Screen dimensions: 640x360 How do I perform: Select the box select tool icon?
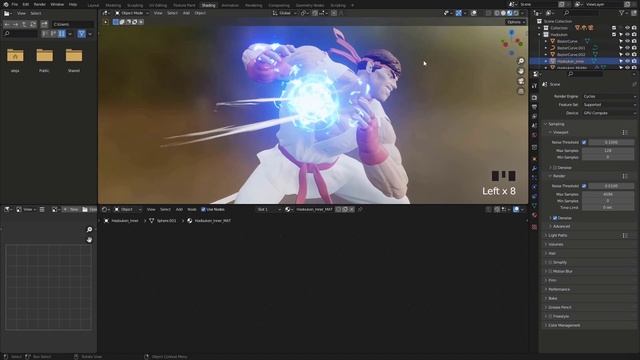(116, 22)
